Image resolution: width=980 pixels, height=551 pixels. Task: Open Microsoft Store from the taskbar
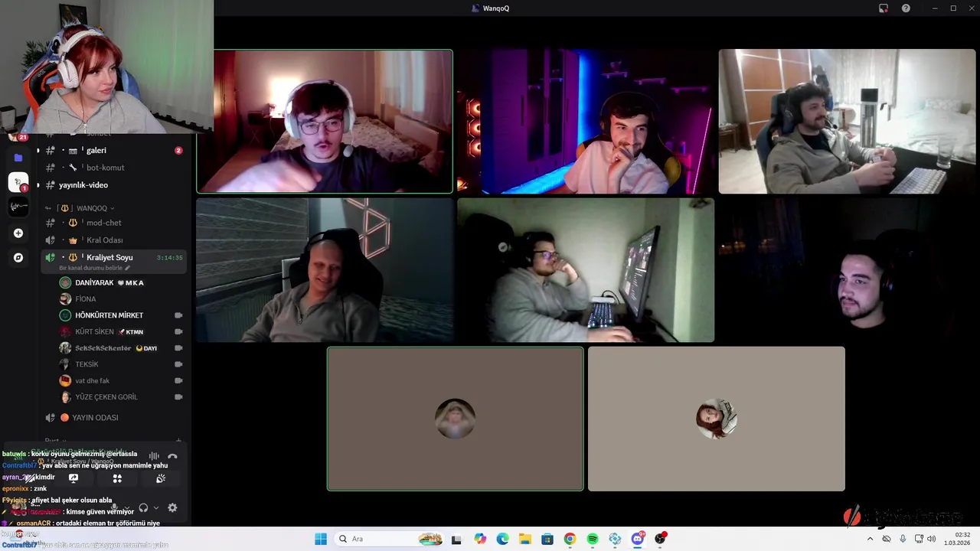(547, 539)
